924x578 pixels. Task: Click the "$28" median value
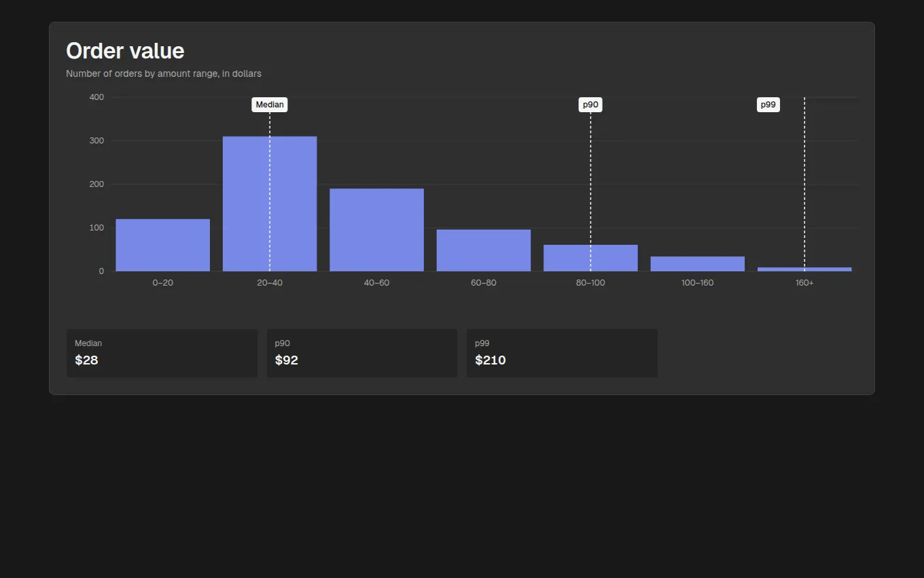[86, 360]
